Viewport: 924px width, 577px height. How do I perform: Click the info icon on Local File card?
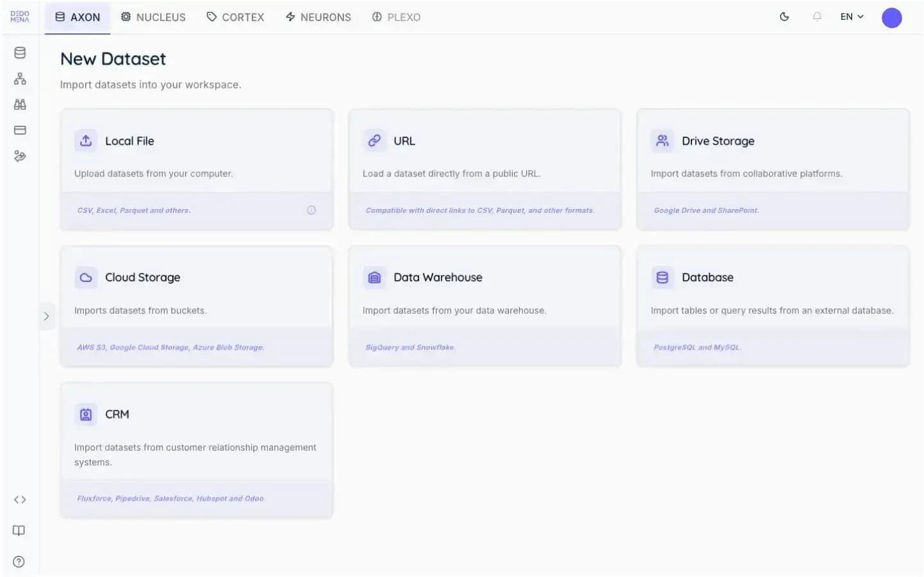tap(311, 210)
